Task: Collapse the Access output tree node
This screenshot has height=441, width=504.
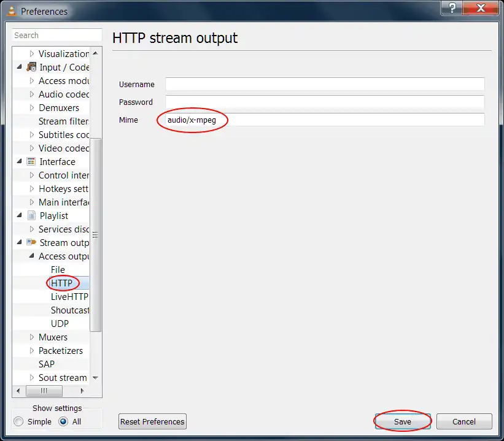Action: (32, 256)
